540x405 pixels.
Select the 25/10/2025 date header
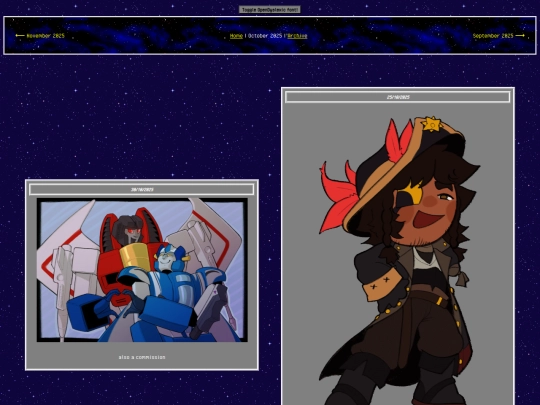(x=398, y=97)
